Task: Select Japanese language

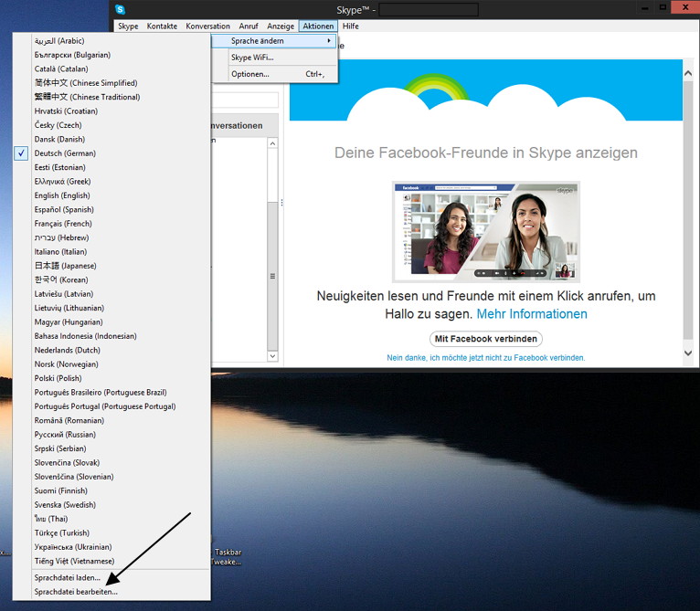Action: click(x=111, y=266)
